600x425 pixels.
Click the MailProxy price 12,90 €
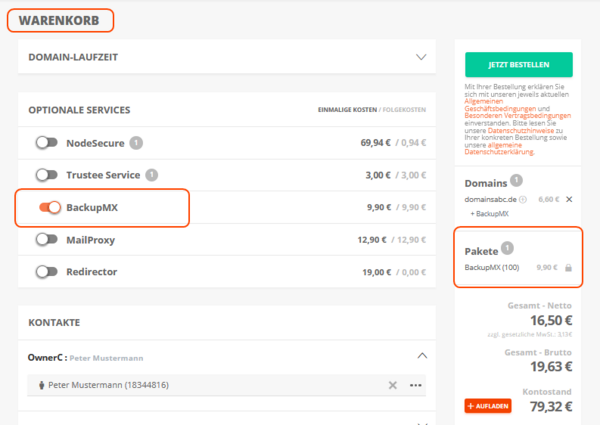click(x=372, y=240)
